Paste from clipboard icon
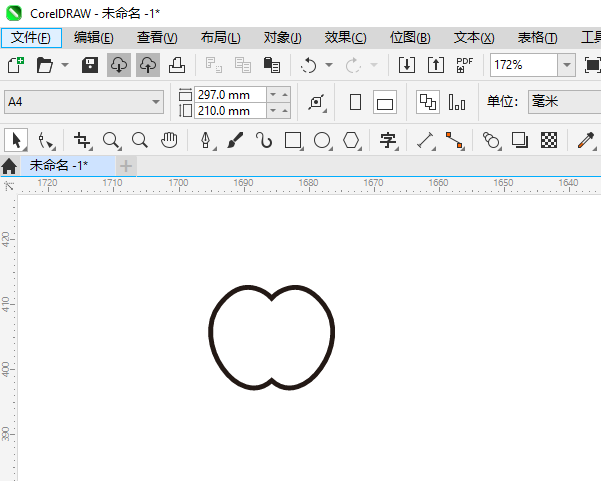 click(x=272, y=65)
